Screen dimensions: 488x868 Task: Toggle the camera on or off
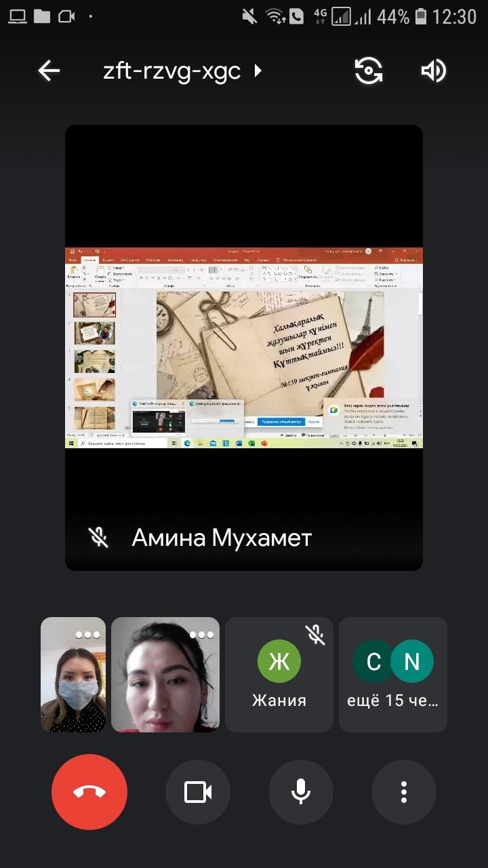pos(198,792)
